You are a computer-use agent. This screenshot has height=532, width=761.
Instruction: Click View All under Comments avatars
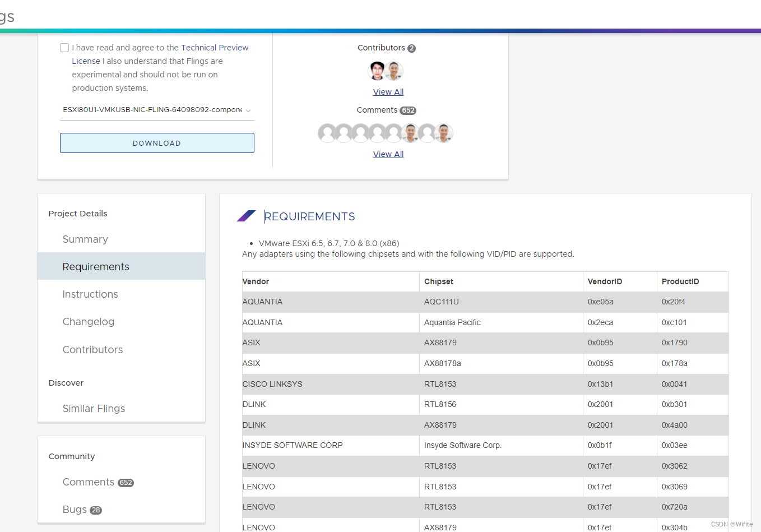(388, 154)
